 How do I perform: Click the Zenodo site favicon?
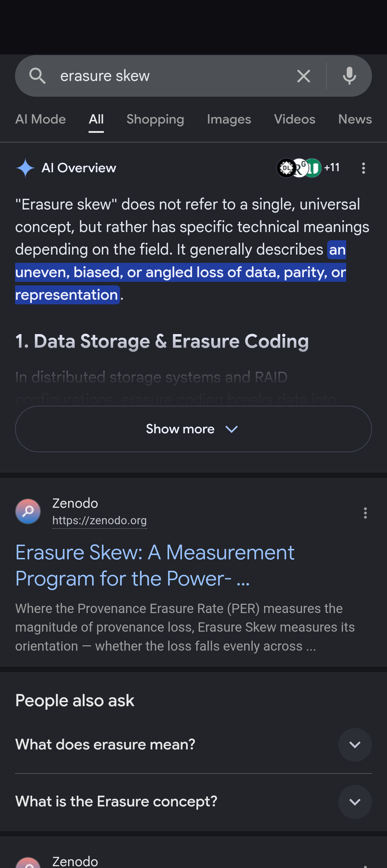[28, 511]
